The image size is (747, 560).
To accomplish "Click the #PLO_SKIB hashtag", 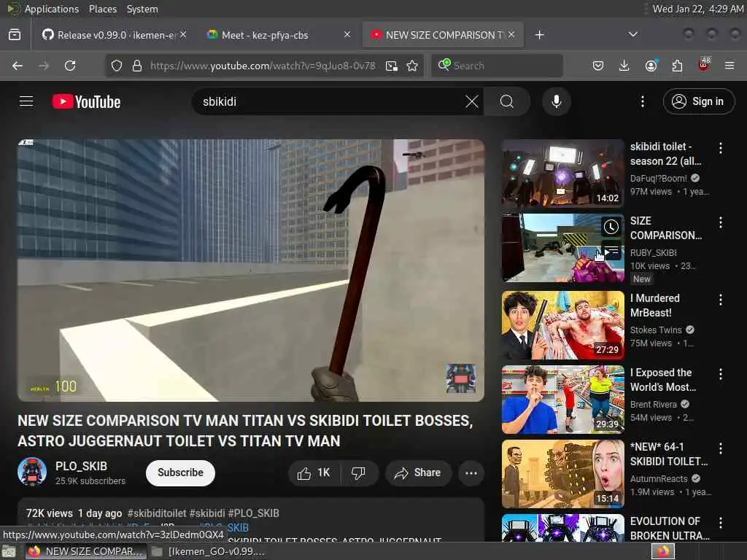I will click(253, 513).
